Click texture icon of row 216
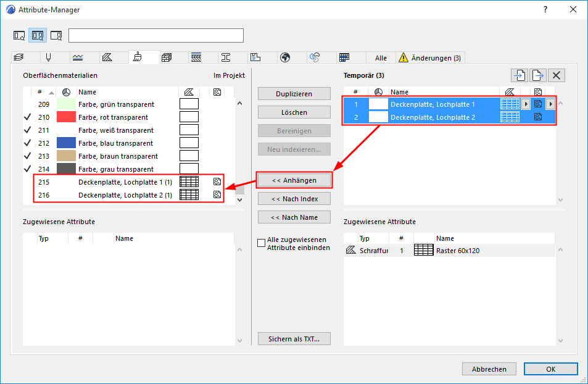Viewport: 588px width, 384px height. (217, 194)
